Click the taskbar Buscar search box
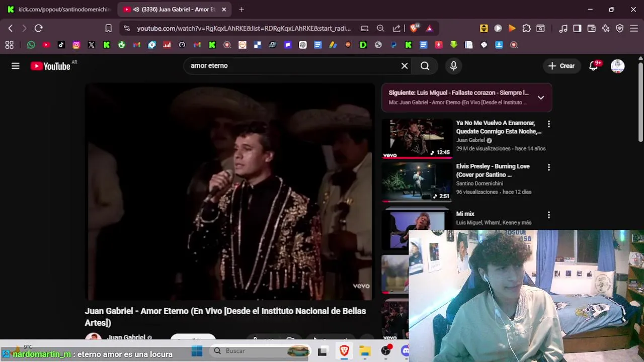The width and height of the screenshot is (644, 362). pyautogui.click(x=260, y=351)
